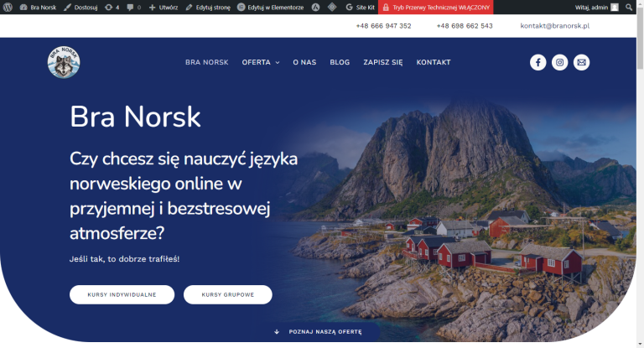Toggle maintenance mode 'Tryb Przerwy Technicznej'
Screen dimensions: 644x348
click(435, 7)
